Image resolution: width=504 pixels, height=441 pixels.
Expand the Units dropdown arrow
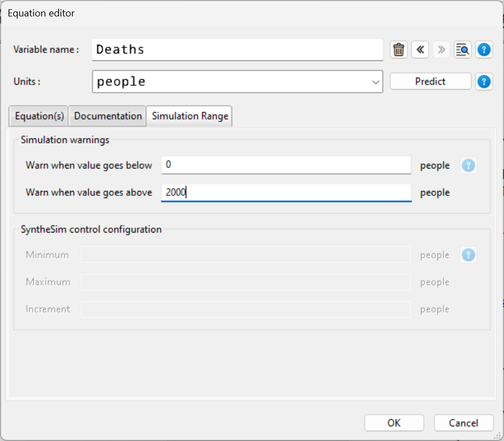pos(376,82)
